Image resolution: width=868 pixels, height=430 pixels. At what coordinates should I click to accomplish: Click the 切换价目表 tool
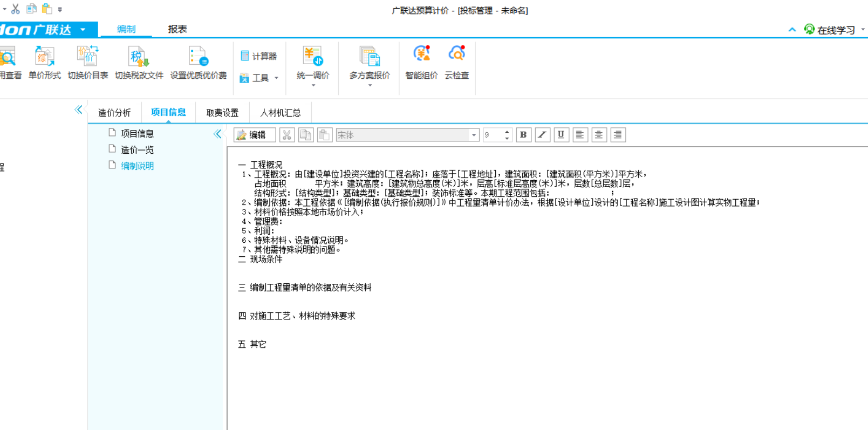tap(87, 64)
